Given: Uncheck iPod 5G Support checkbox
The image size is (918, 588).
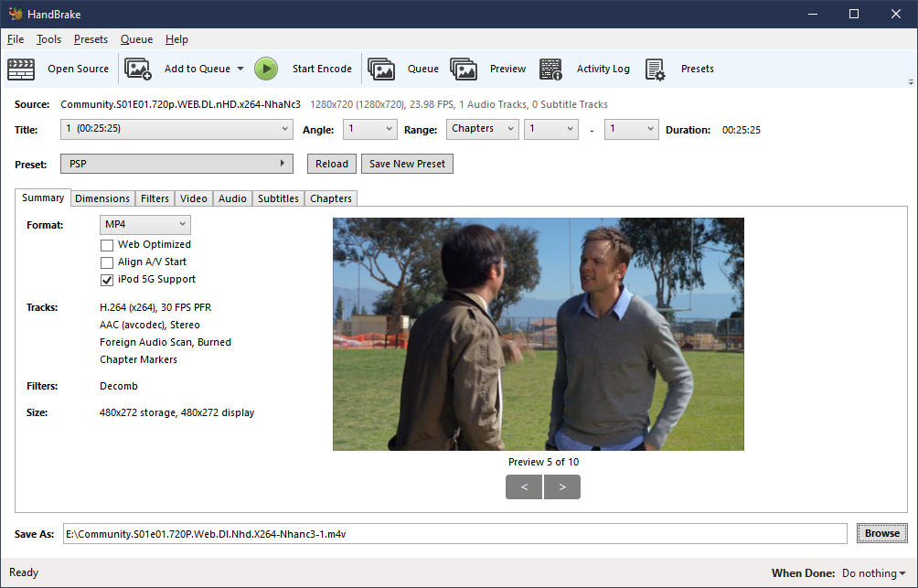Looking at the screenshot, I should [x=107, y=280].
